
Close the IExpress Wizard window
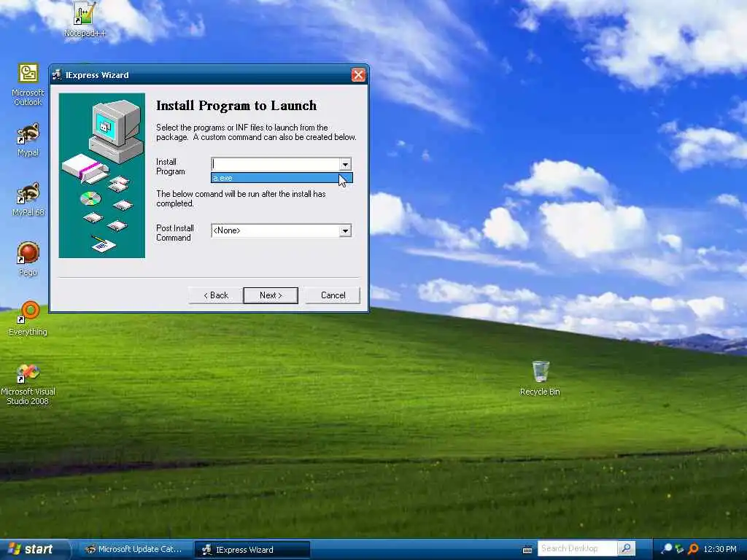[x=358, y=75]
